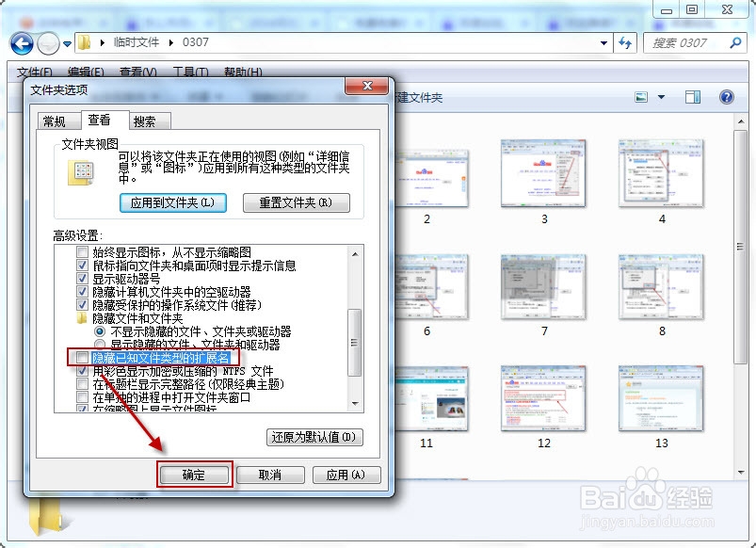Close the 文件夹选项 dialog

click(x=367, y=86)
